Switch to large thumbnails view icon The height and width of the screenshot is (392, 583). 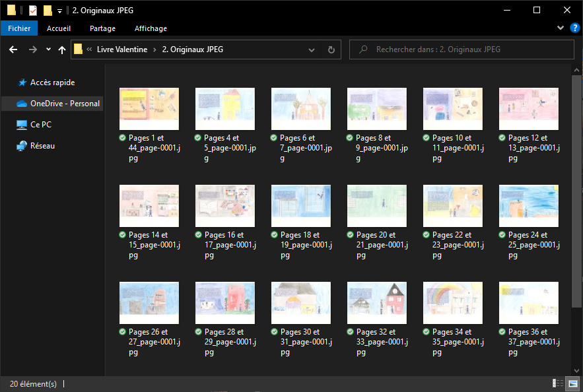click(572, 383)
